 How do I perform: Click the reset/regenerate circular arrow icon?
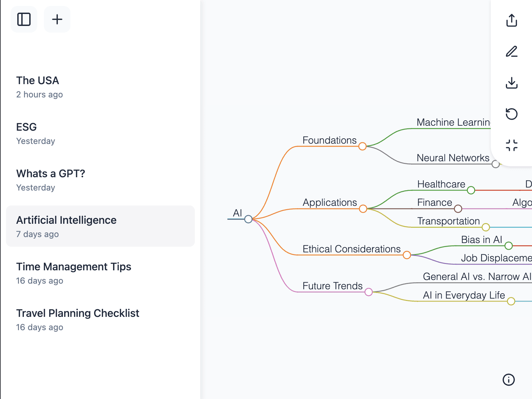point(511,114)
